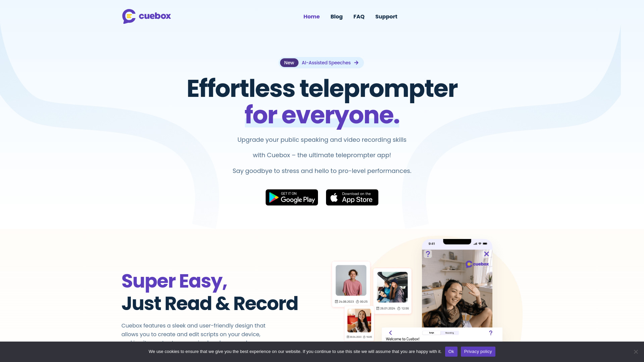Click the AI-Assisted Speeches arrow button
The image size is (644, 362).
(x=357, y=62)
